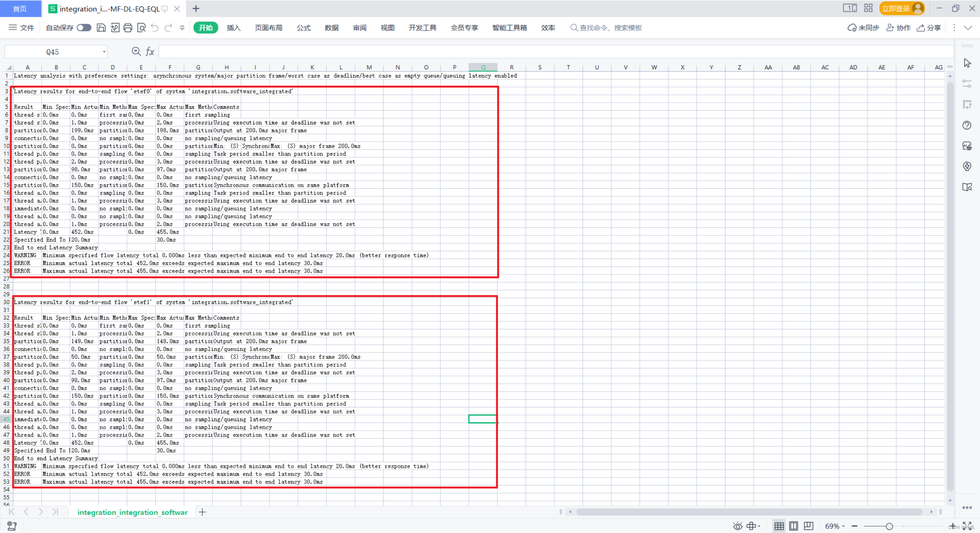Click the sidebar settings sliders icon

[967, 83]
